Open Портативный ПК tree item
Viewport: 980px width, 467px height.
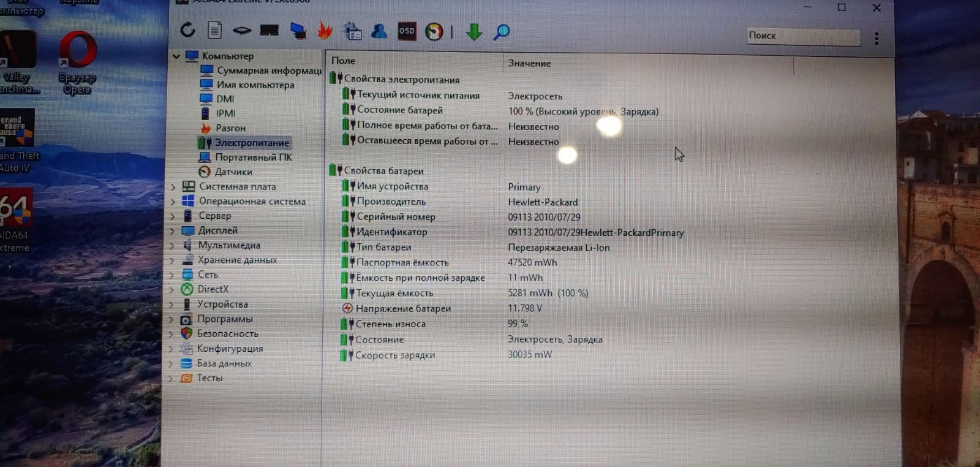point(245,158)
